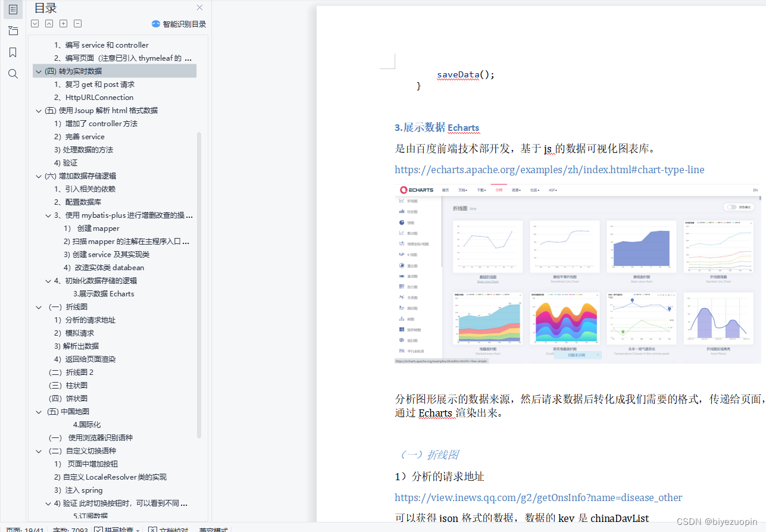Go to (二) 折线图 2 outline entry

71,373
